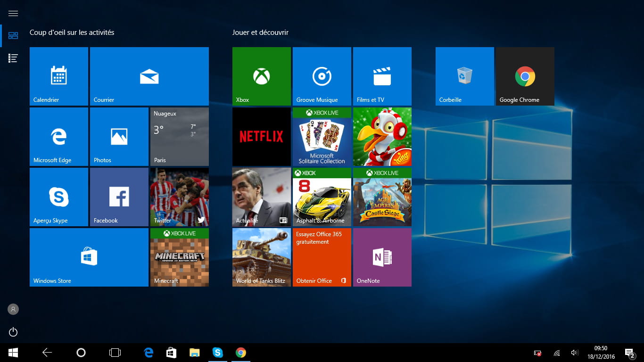Open the volume tray icon
The width and height of the screenshot is (644, 362).
pyautogui.click(x=574, y=353)
